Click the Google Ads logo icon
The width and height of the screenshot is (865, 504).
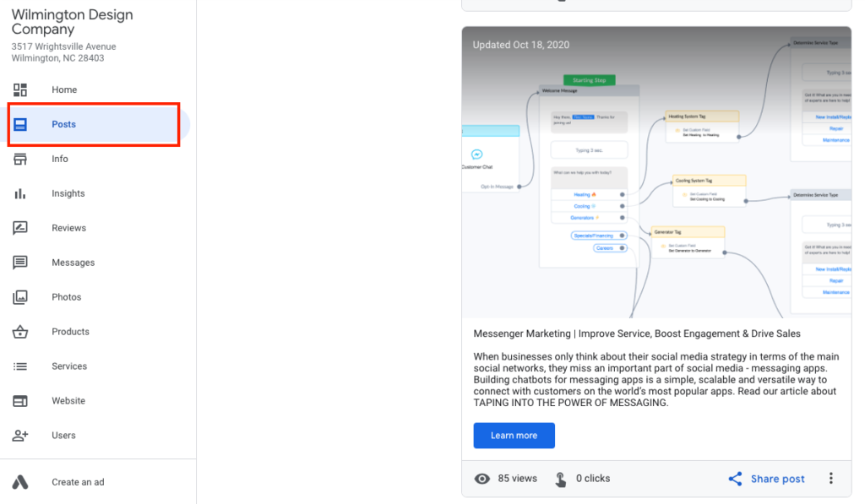tap(20, 482)
